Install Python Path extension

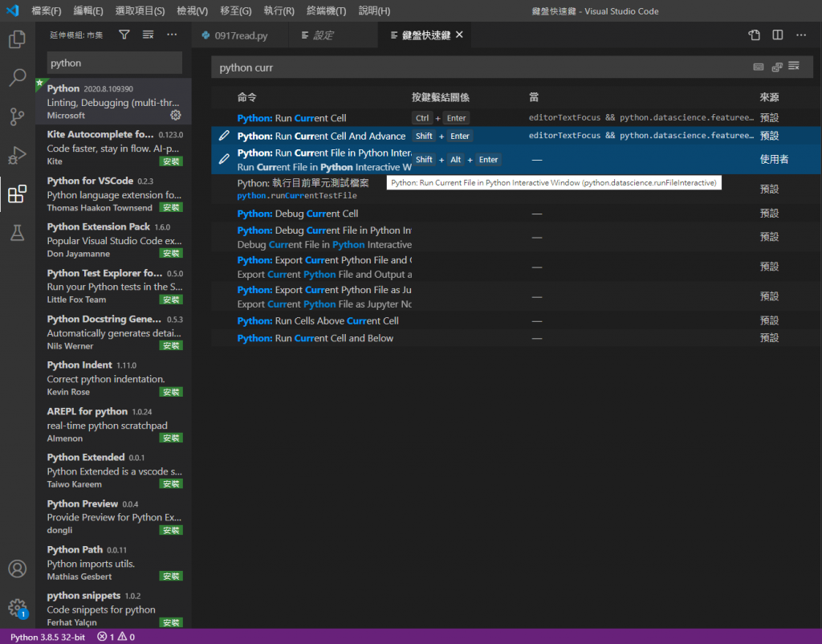pyautogui.click(x=171, y=577)
